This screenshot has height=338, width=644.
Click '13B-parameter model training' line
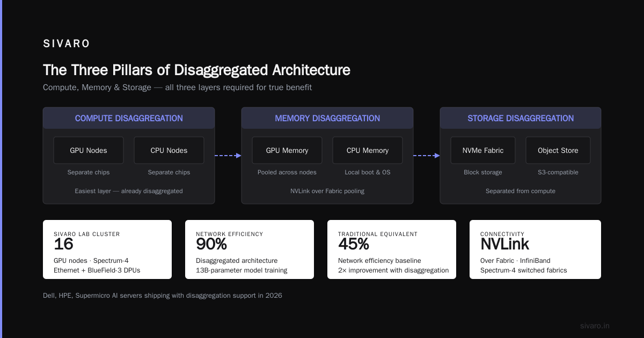pos(241,270)
